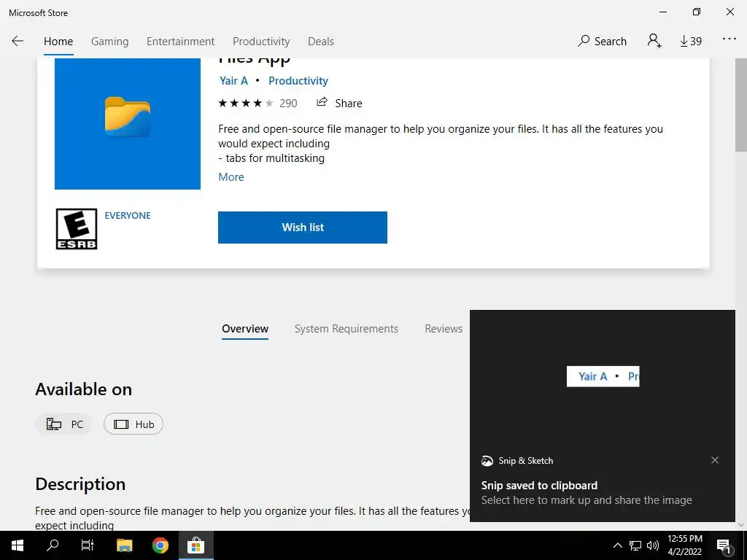The image size is (747, 560).
Task: Open the Productivity tab in navigation
Action: tap(261, 42)
